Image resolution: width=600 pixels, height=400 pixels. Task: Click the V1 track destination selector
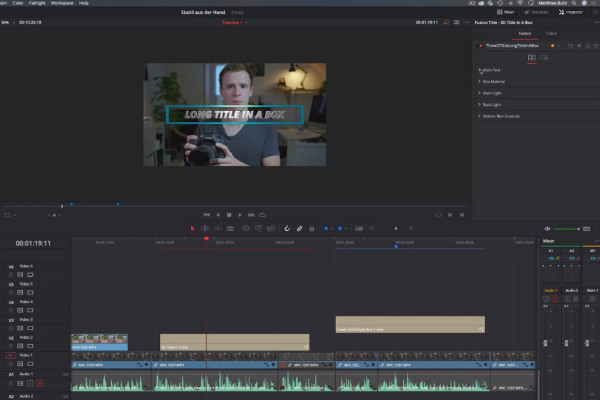[11, 356]
